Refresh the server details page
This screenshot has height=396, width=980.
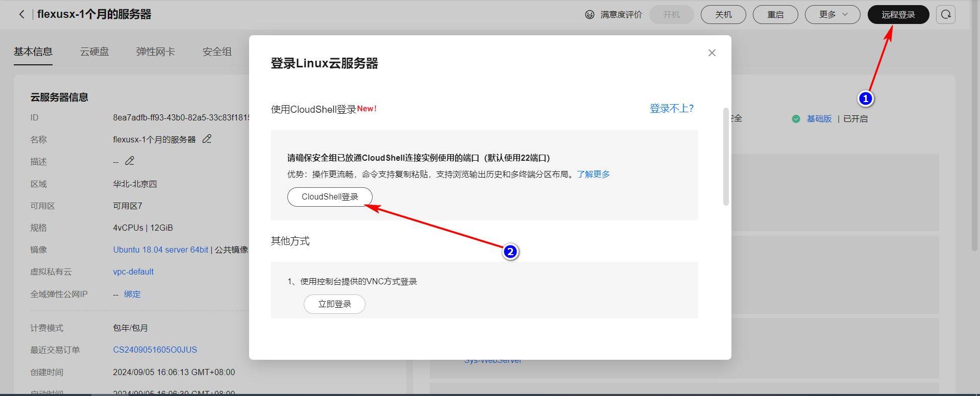[946, 14]
